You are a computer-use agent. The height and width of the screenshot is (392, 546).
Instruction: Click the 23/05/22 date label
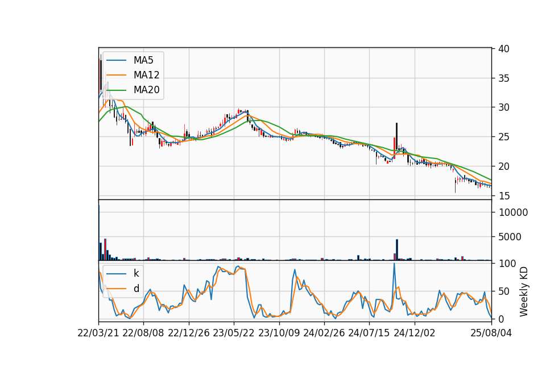point(234,333)
